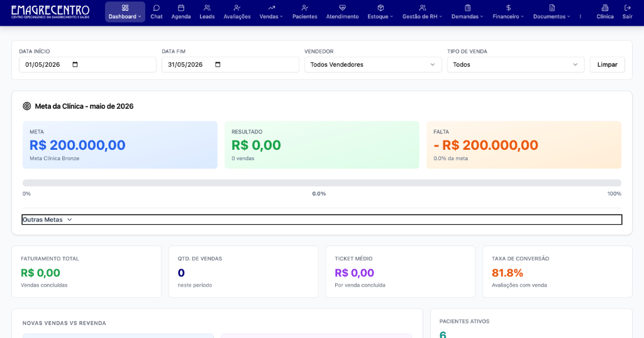Click the target icon beside Meta da Clínica

tap(26, 106)
